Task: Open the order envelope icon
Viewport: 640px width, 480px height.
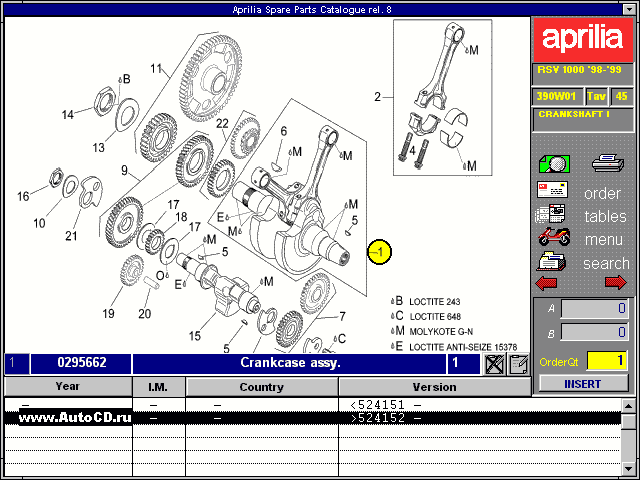Action: click(x=552, y=190)
